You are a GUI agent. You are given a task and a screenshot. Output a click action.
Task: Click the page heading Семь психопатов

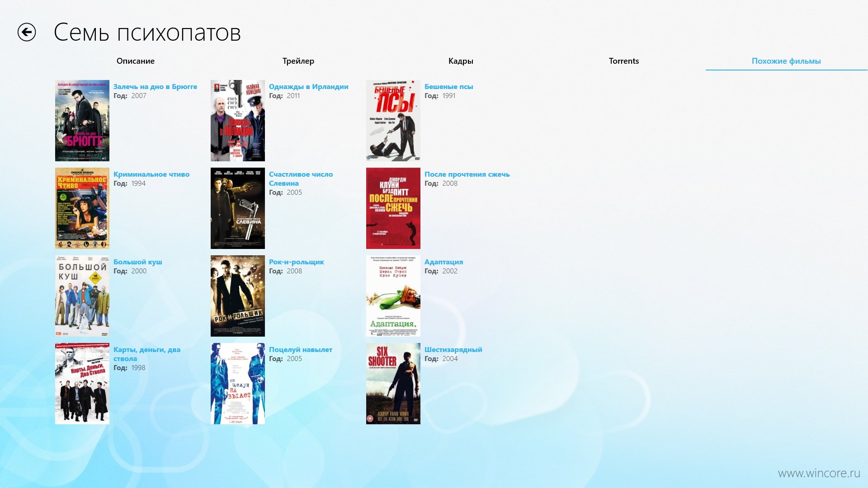coord(147,33)
